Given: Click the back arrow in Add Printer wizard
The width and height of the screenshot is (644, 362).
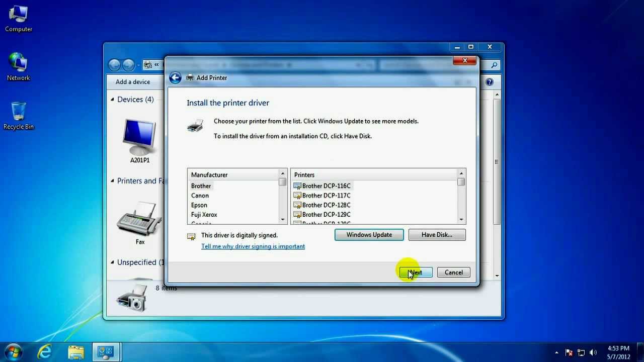Looking at the screenshot, I should 175,77.
